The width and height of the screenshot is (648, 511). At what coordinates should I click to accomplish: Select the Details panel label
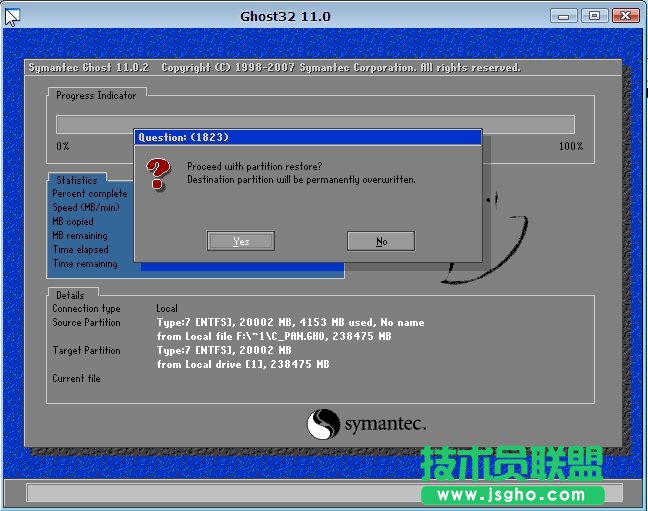(70, 295)
